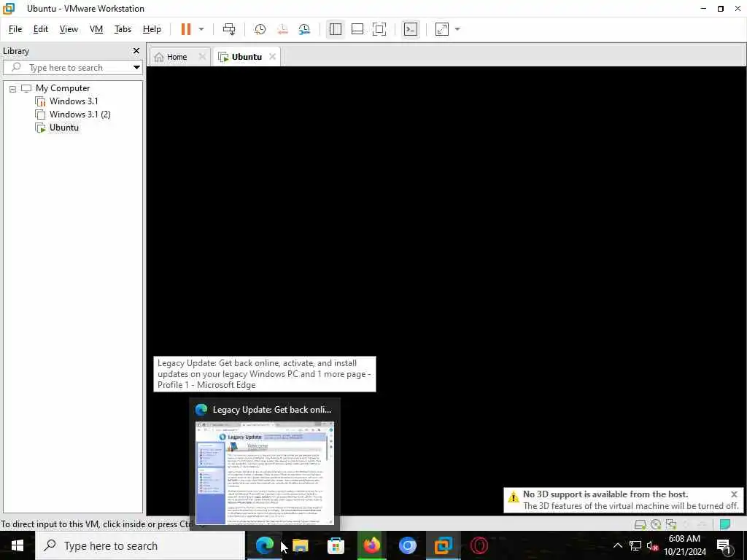Image resolution: width=747 pixels, height=560 pixels.
Task: Open Microsoft Store from the taskbar
Action: tap(336, 545)
